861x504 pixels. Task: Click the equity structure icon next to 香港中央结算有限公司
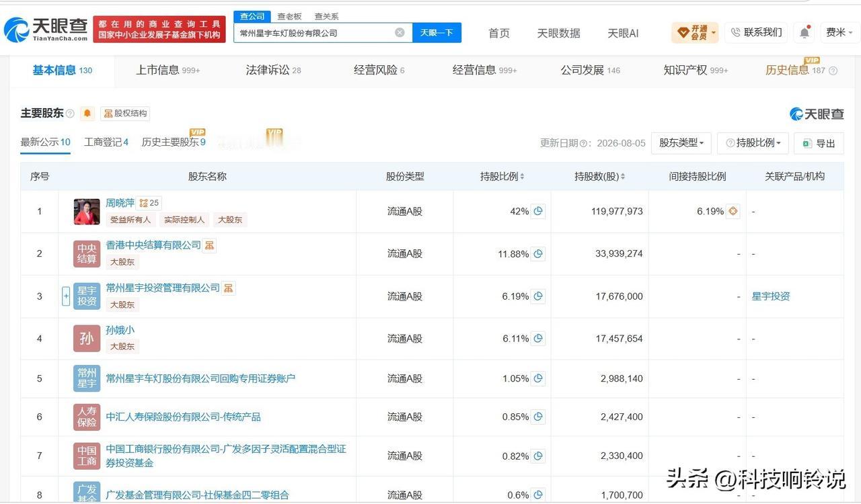tap(210, 245)
